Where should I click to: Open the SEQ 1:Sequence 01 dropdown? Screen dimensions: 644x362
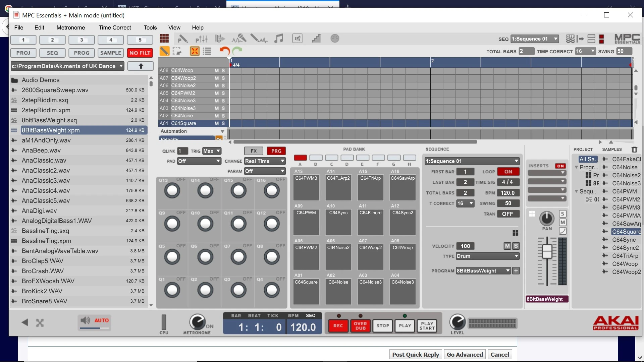535,39
